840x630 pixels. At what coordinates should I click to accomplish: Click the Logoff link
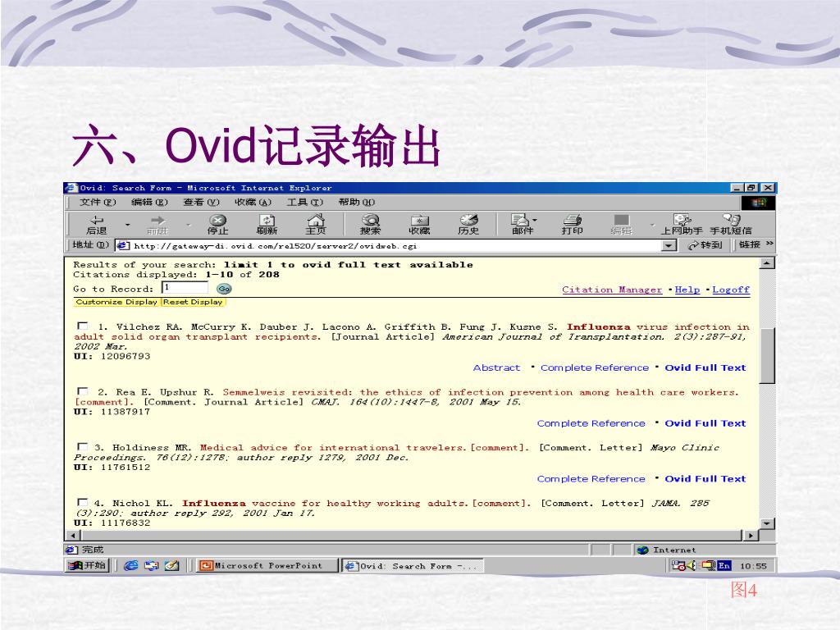click(731, 290)
